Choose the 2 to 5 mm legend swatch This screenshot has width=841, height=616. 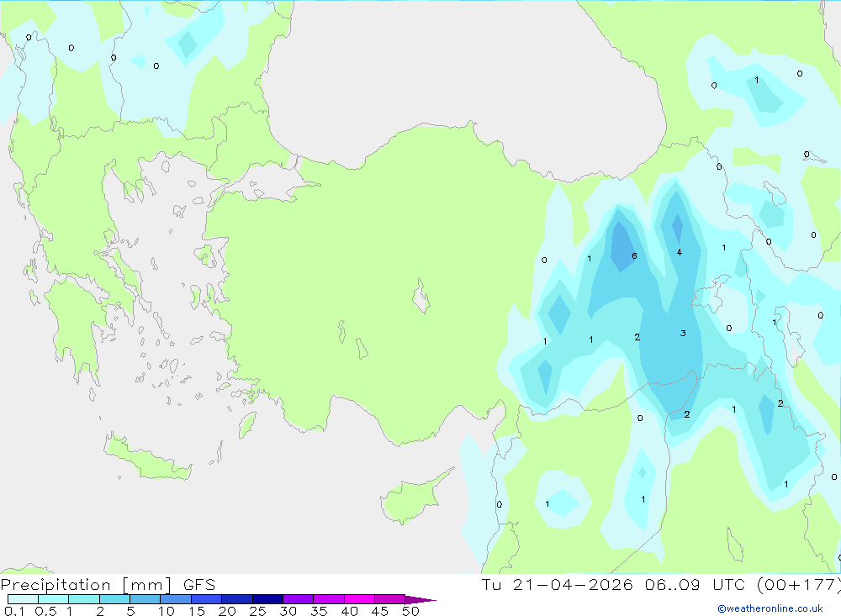114,599
